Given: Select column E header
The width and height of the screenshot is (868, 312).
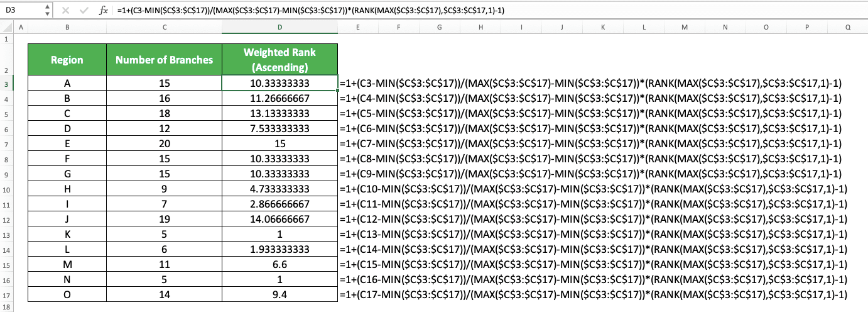Looking at the screenshot, I should (x=358, y=27).
